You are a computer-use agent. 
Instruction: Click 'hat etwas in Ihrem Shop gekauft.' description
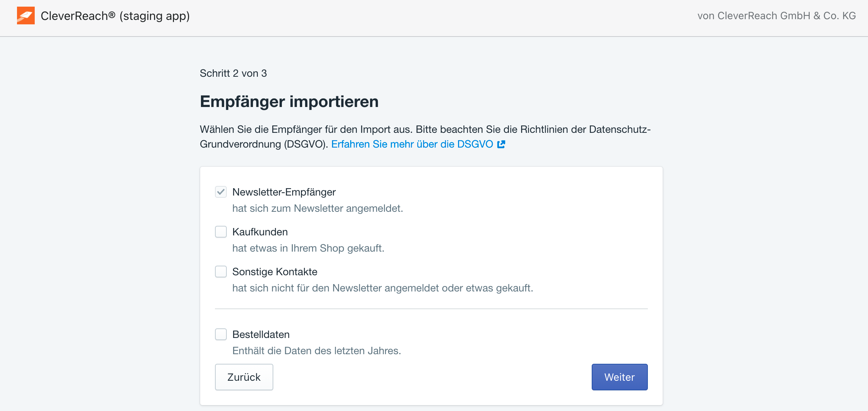[x=308, y=248]
